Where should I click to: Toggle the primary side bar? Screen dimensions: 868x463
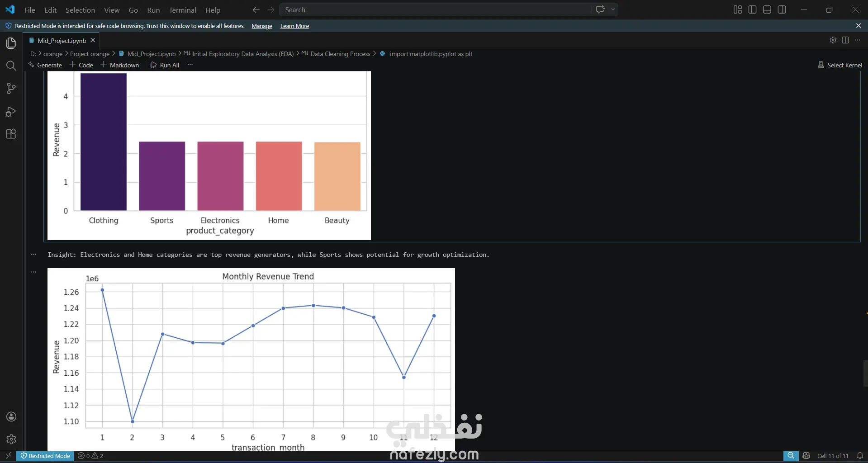click(753, 9)
